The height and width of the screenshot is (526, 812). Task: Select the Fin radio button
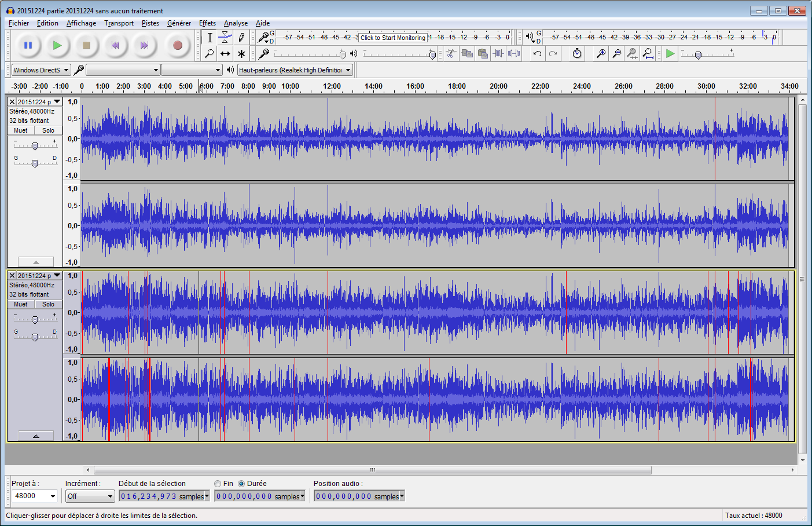(218, 484)
